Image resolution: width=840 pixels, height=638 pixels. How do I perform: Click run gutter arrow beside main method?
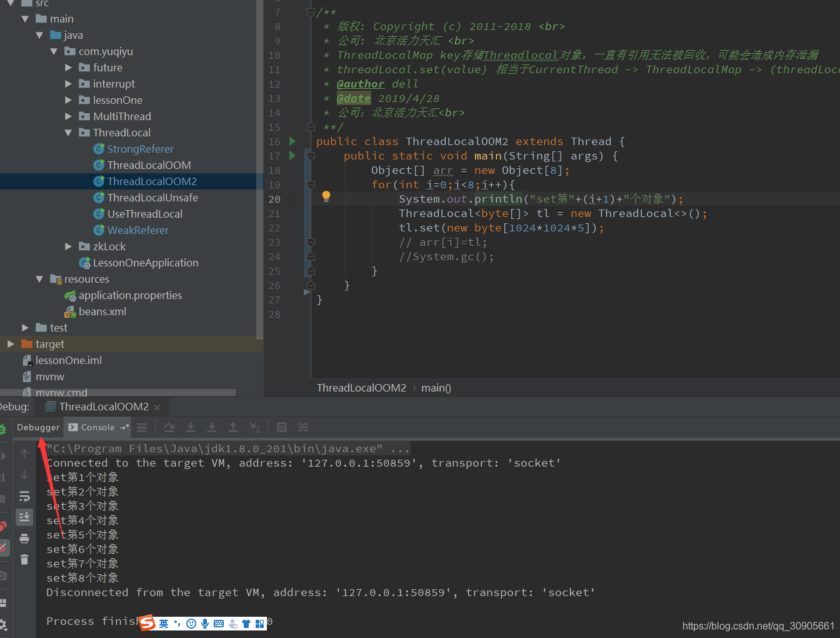[x=292, y=156]
